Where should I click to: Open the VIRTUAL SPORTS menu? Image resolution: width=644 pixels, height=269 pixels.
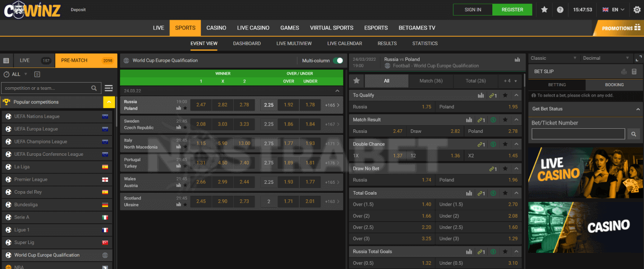[x=331, y=28]
